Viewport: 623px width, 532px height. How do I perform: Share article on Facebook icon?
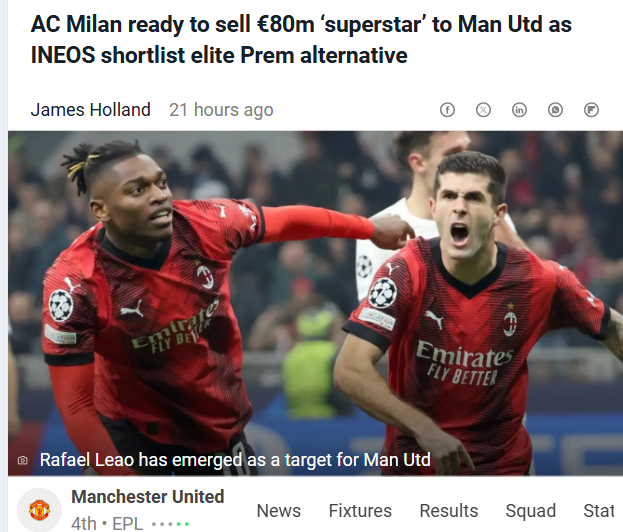[447, 110]
